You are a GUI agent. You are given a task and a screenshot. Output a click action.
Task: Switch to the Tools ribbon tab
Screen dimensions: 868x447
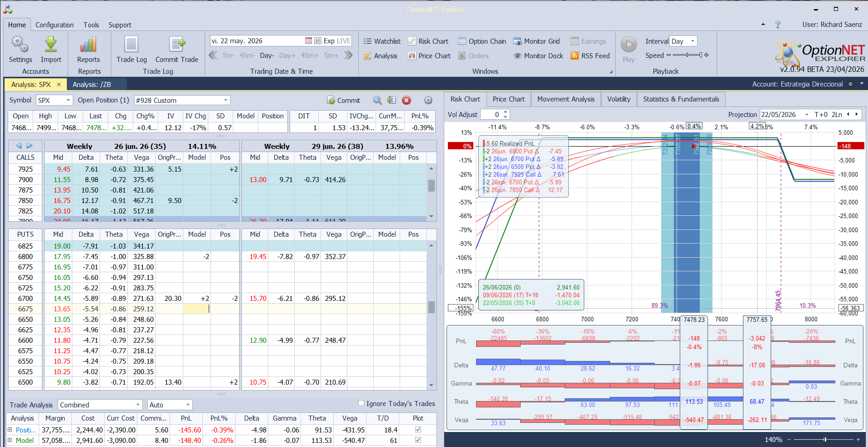pos(91,25)
